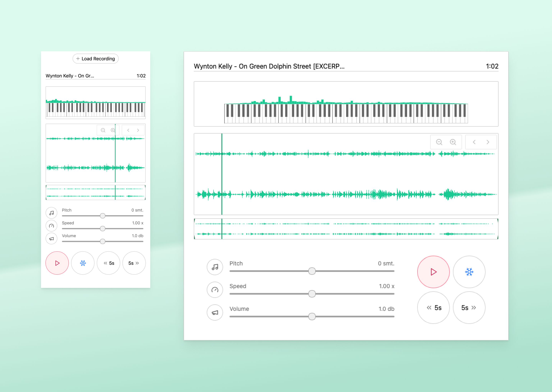This screenshot has height=392, width=552.
Task: Click the megaphone Volume icon in large player
Action: tap(215, 313)
